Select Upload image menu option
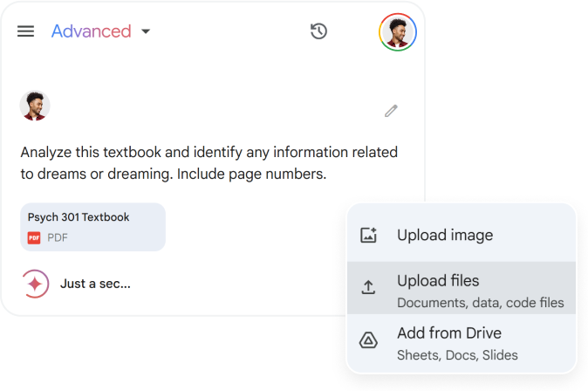The image size is (588, 391). 462,236
